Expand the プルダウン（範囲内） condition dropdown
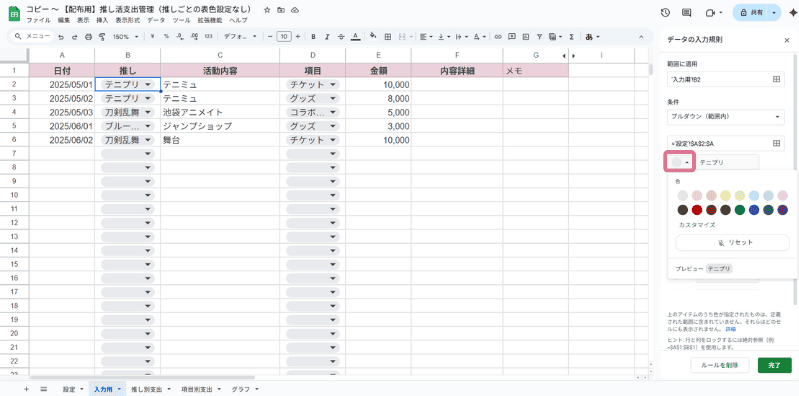 725,117
